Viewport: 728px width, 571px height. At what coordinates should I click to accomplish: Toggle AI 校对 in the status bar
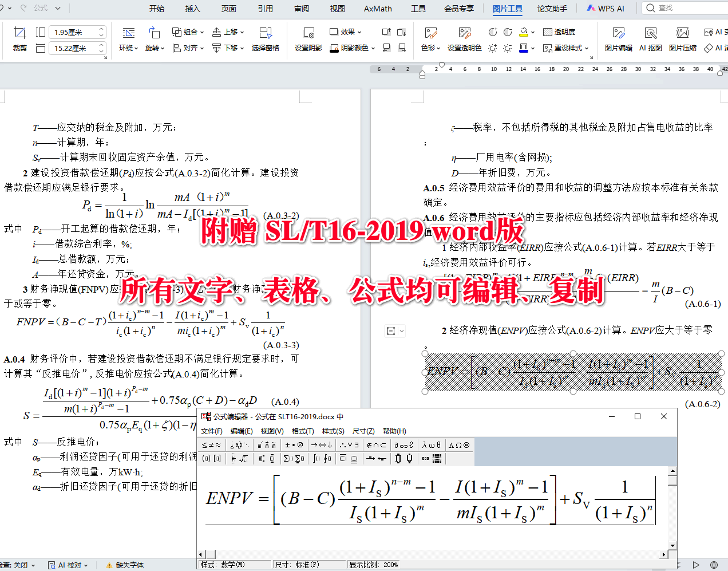tap(66, 565)
